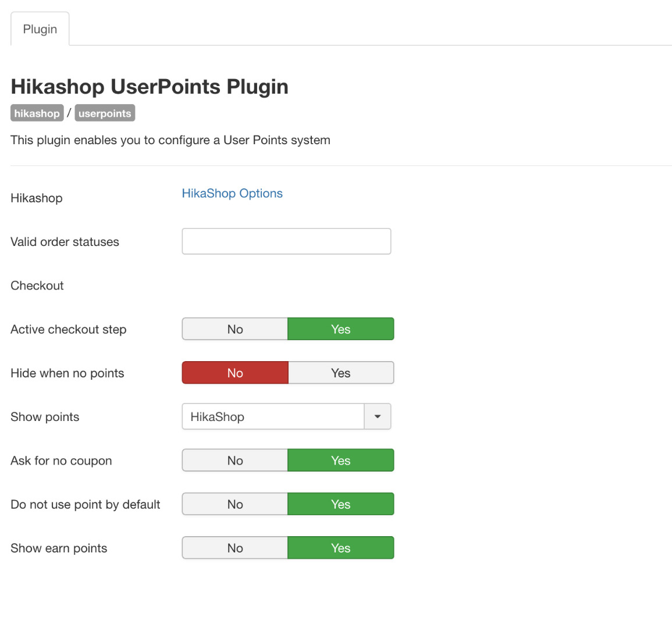This screenshot has width=672, height=628.
Task: Click the Valid order statuses field
Action: tap(286, 241)
